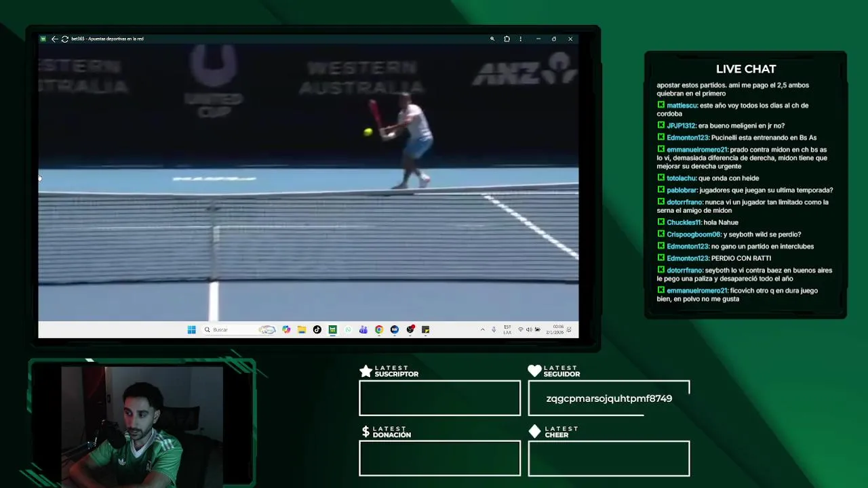The height and width of the screenshot is (488, 868).
Task: Open Copilot from the taskbar
Action: click(286, 329)
